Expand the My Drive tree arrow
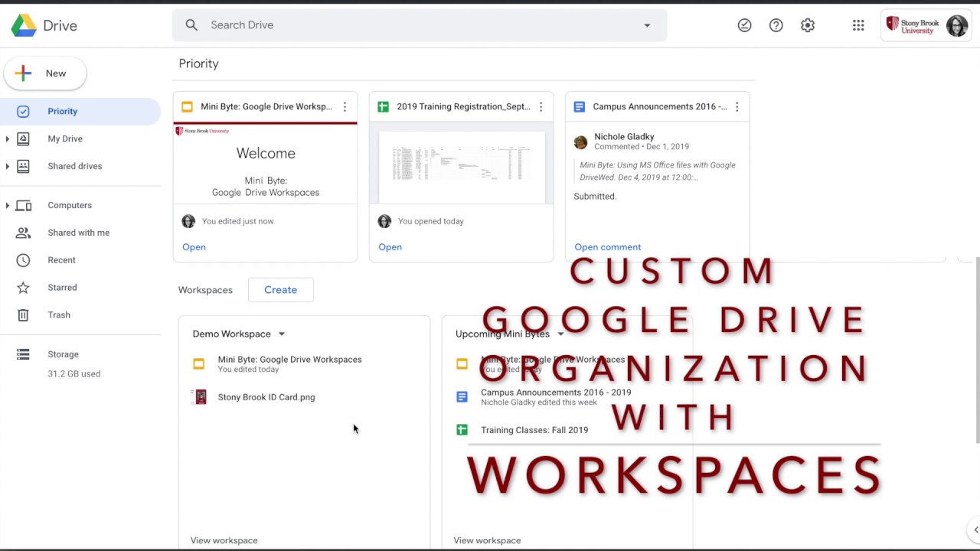The width and height of the screenshot is (980, 551). click(8, 139)
